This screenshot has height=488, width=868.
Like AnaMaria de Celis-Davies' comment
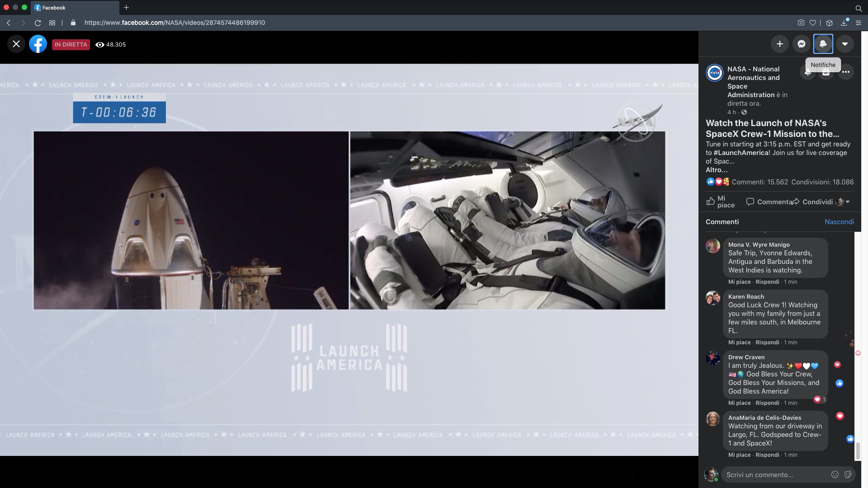[739, 455]
